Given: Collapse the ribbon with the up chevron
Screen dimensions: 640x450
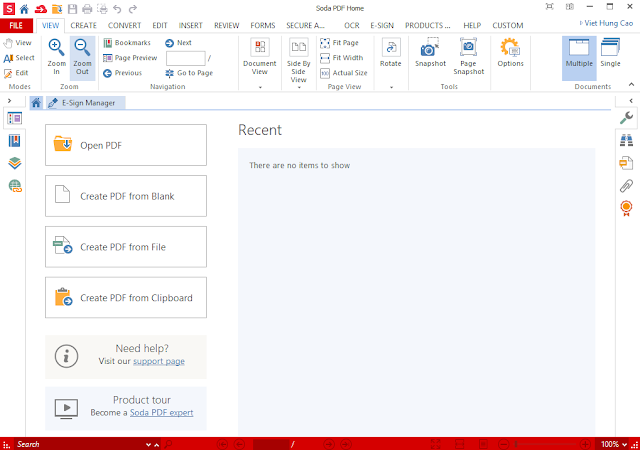Looking at the screenshot, I should tap(631, 85).
